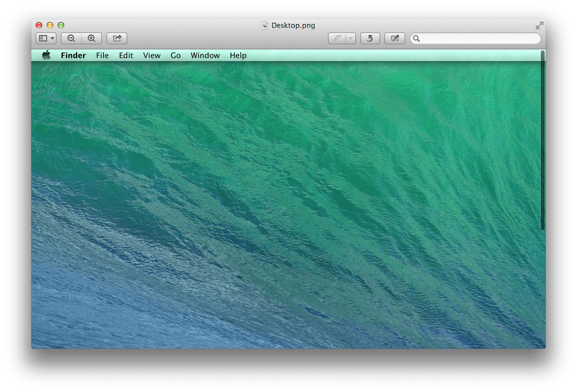Click the Desktop.png document proxy icon

265,25
